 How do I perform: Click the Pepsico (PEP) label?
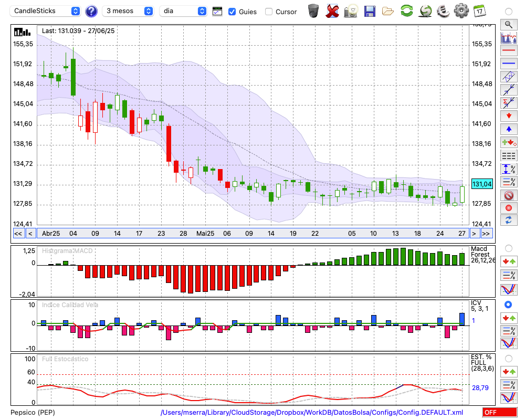[x=33, y=413]
